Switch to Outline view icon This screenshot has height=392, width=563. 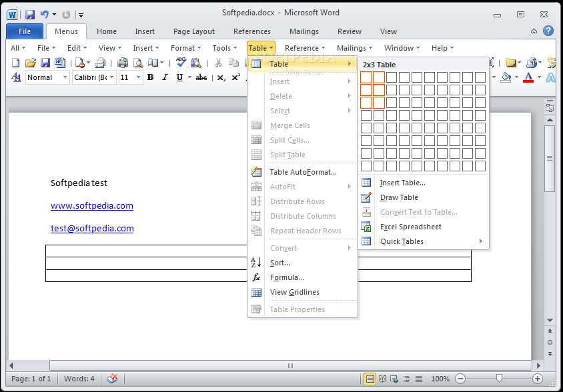click(x=406, y=379)
